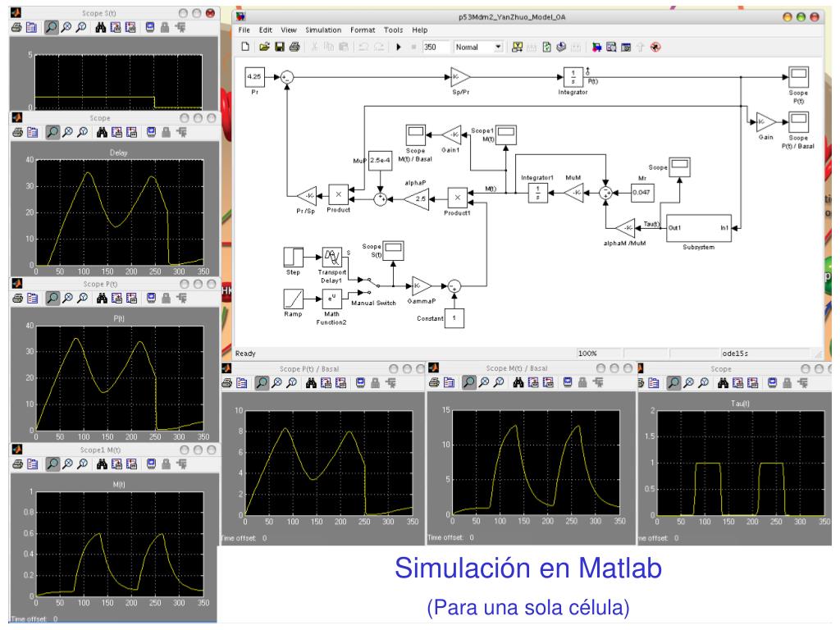Toggle Zoom X-axis in Scope S(t) window
Image resolution: width=840 pixels, height=630 pixels.
(x=66, y=27)
